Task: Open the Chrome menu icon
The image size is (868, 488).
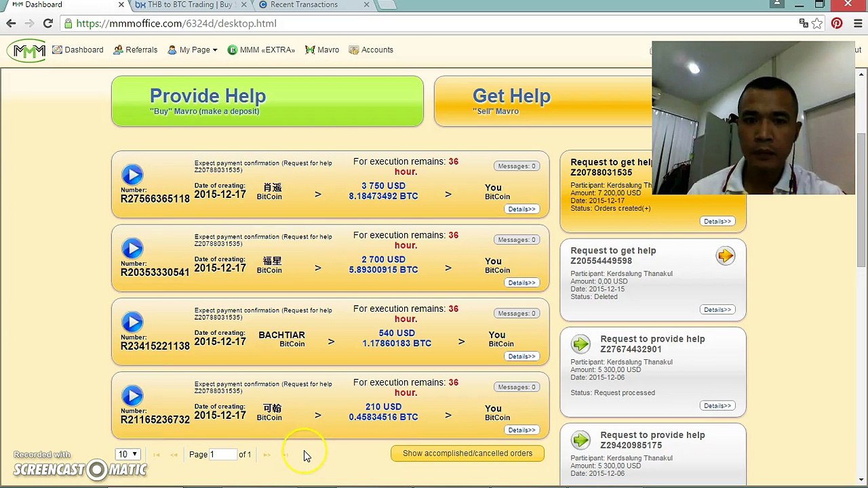Action: [858, 23]
